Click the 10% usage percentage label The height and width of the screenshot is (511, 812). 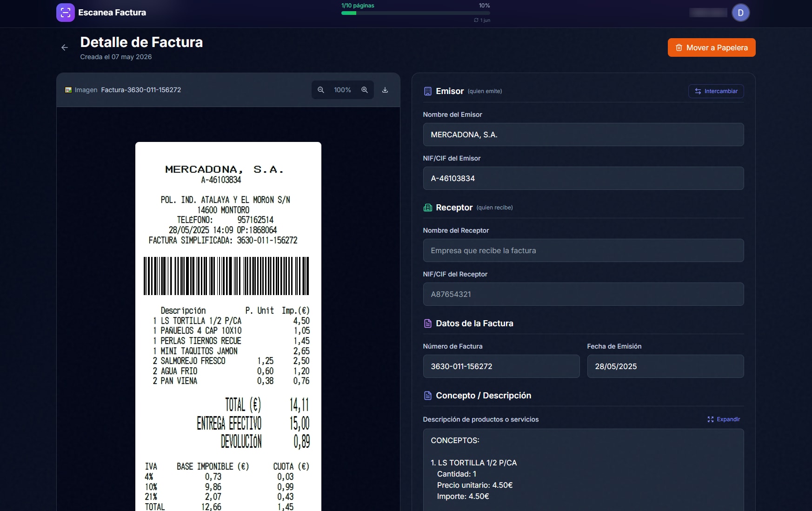(484, 6)
